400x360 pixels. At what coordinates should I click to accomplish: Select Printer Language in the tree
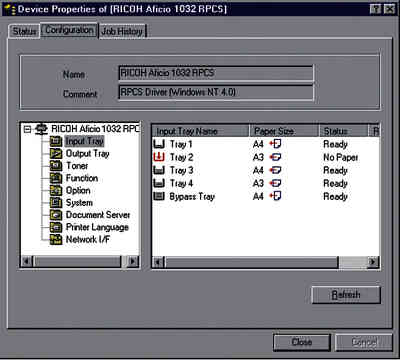(97, 227)
